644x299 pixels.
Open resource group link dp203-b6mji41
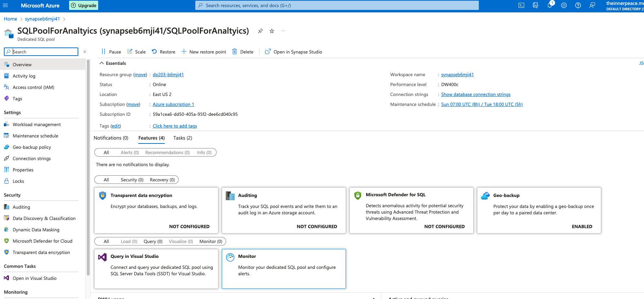[168, 74]
